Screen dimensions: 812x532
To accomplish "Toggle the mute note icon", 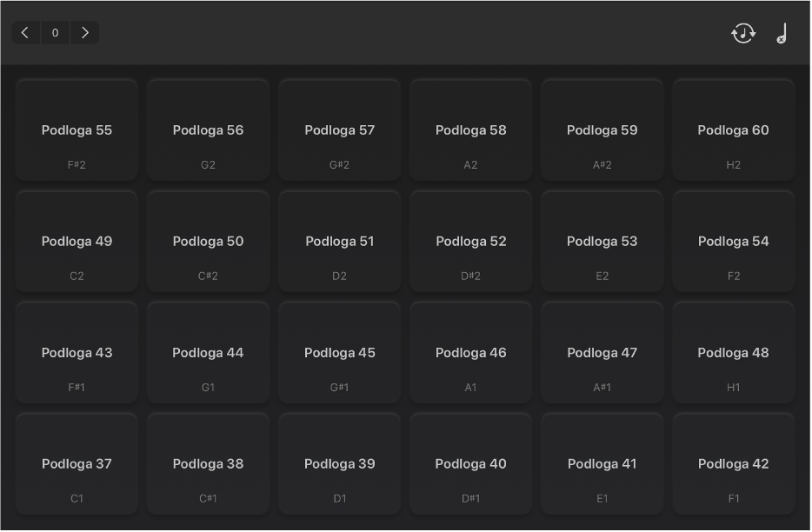I will pyautogui.click(x=782, y=33).
